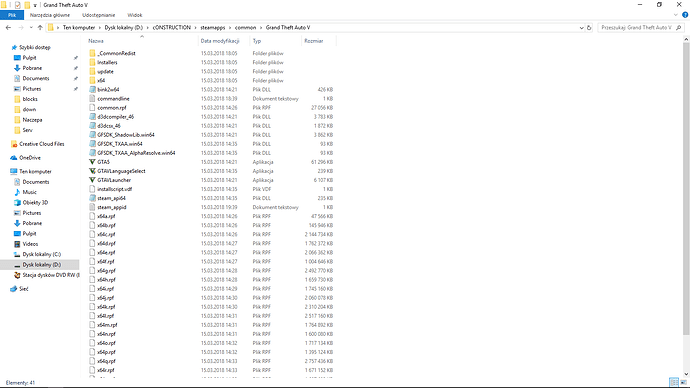Click the back navigation arrow
Image resolution: width=690 pixels, height=388 pixels.
click(8, 28)
